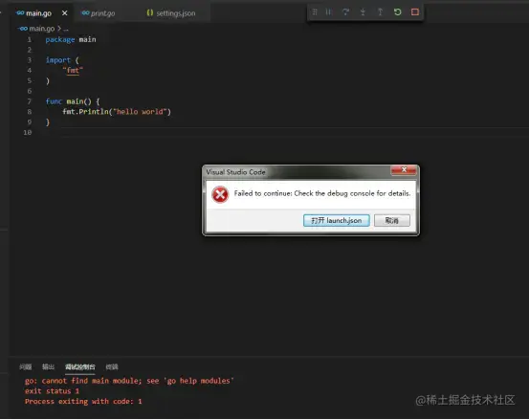This screenshot has height=420, width=529.
Task: Open the print.go editor tab
Action: tap(102, 13)
